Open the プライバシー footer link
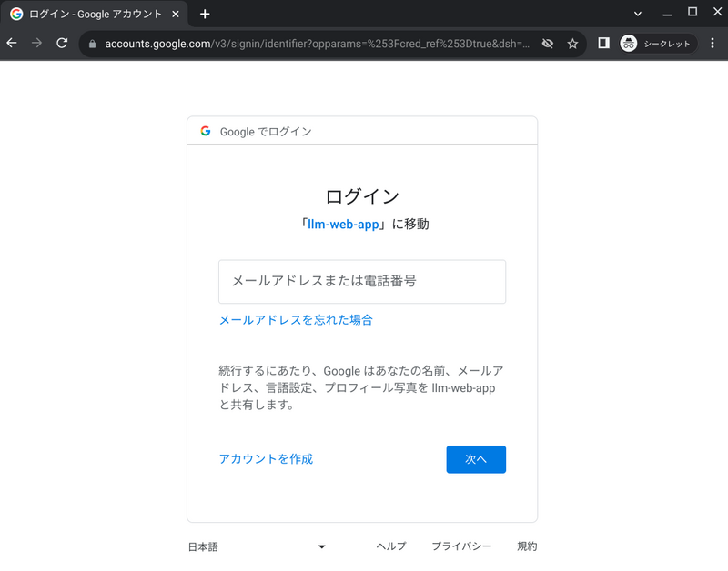Viewport: 728px width, 571px height. [x=461, y=546]
